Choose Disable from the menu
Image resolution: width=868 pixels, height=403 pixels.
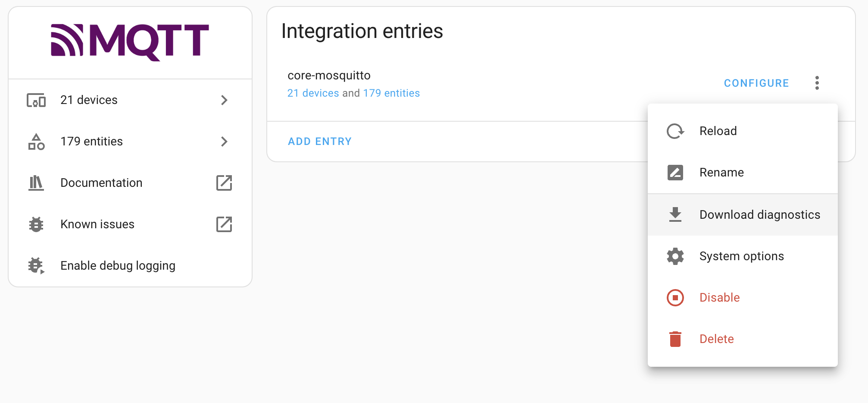point(719,298)
